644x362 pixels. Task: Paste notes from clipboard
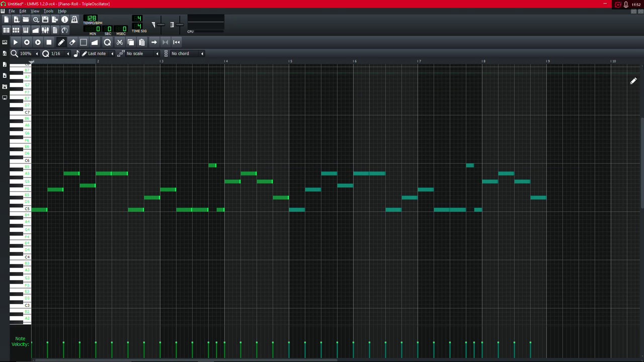point(142,42)
